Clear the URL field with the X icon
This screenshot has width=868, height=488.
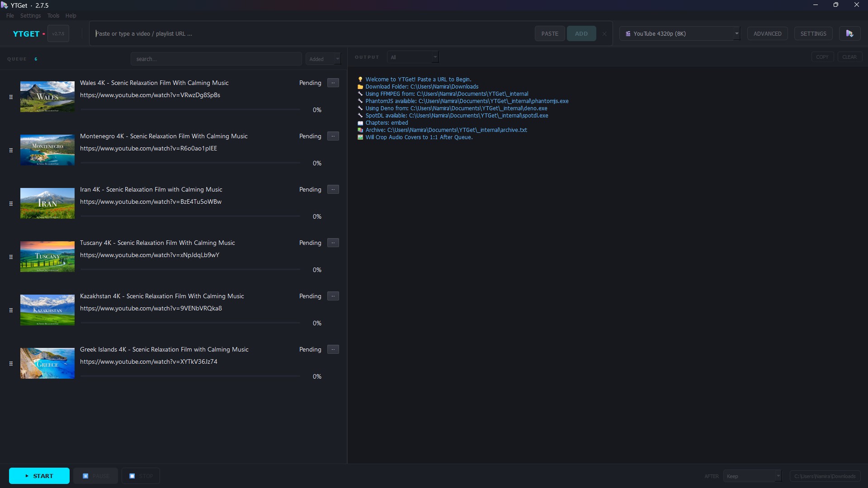[x=604, y=34]
